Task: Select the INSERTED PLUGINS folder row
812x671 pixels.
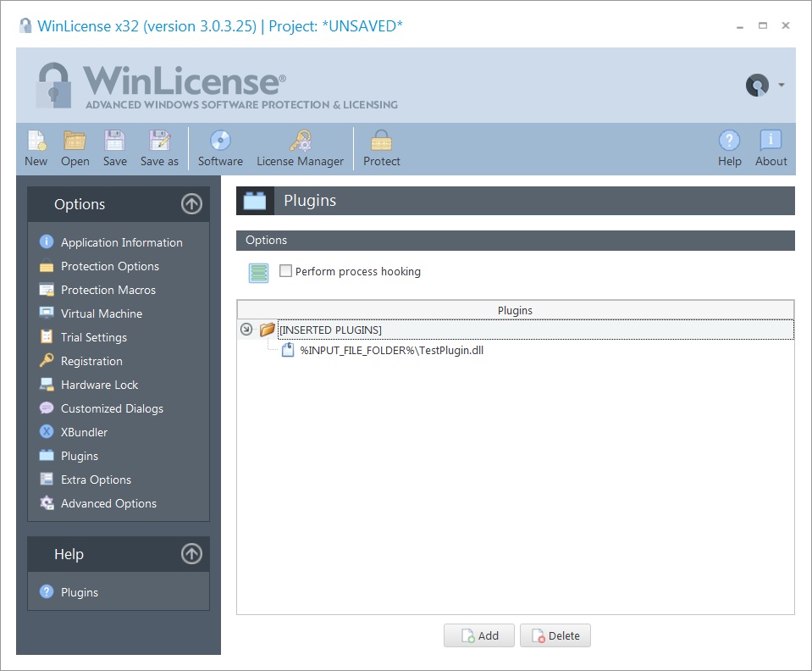Action: tap(516, 330)
